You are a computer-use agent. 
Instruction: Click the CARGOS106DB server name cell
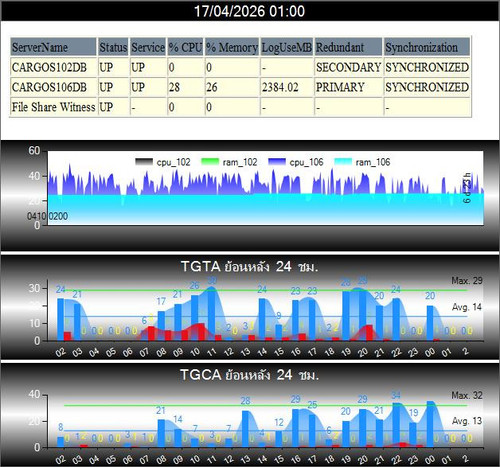click(x=53, y=87)
